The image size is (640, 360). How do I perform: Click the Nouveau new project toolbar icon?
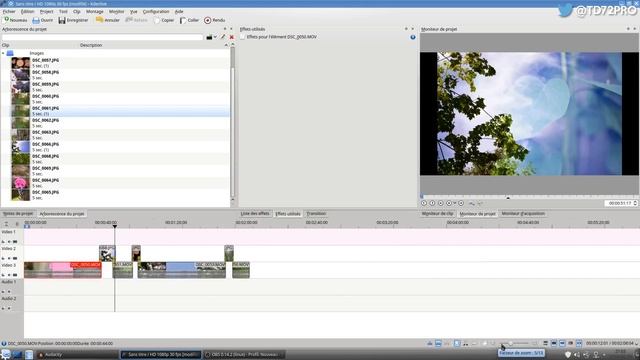point(7,20)
